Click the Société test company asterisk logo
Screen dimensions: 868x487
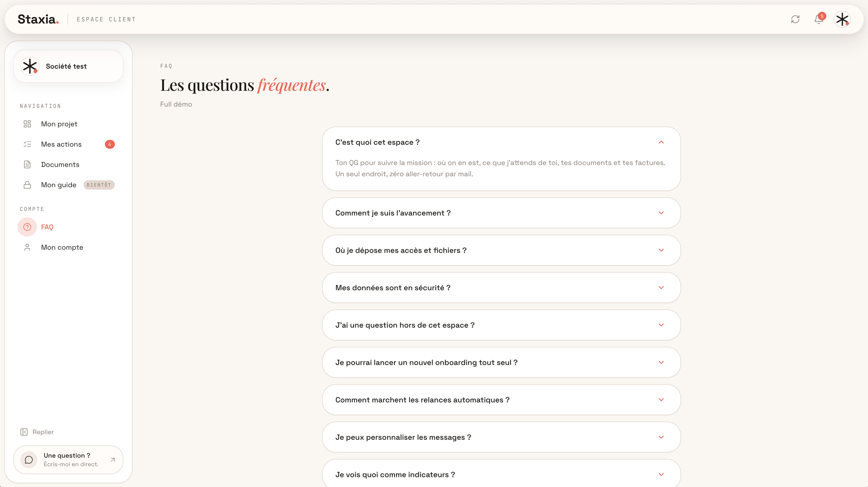click(30, 66)
